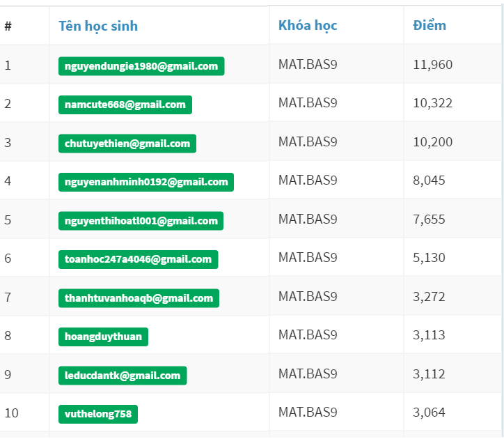
Task: Open student namcute668@gmail.com badge
Action: (125, 105)
